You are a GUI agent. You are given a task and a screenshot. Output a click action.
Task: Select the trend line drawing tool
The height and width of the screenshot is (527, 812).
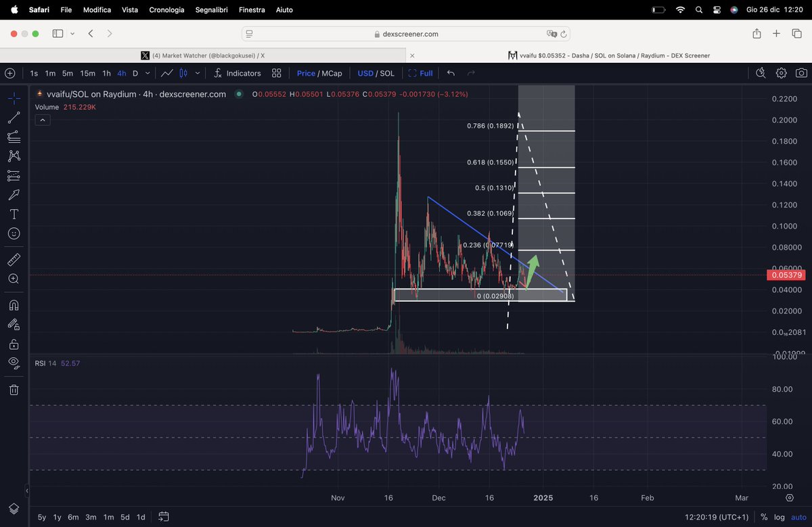point(14,118)
